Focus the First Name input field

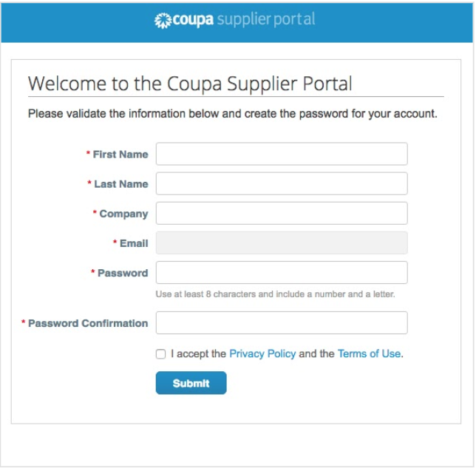click(282, 154)
